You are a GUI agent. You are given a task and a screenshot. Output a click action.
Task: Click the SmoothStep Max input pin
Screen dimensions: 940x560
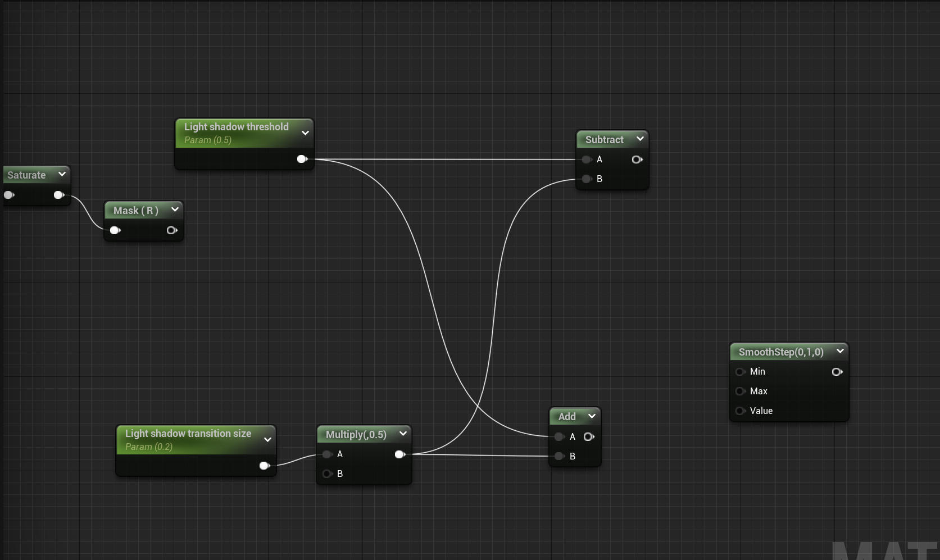click(x=741, y=391)
